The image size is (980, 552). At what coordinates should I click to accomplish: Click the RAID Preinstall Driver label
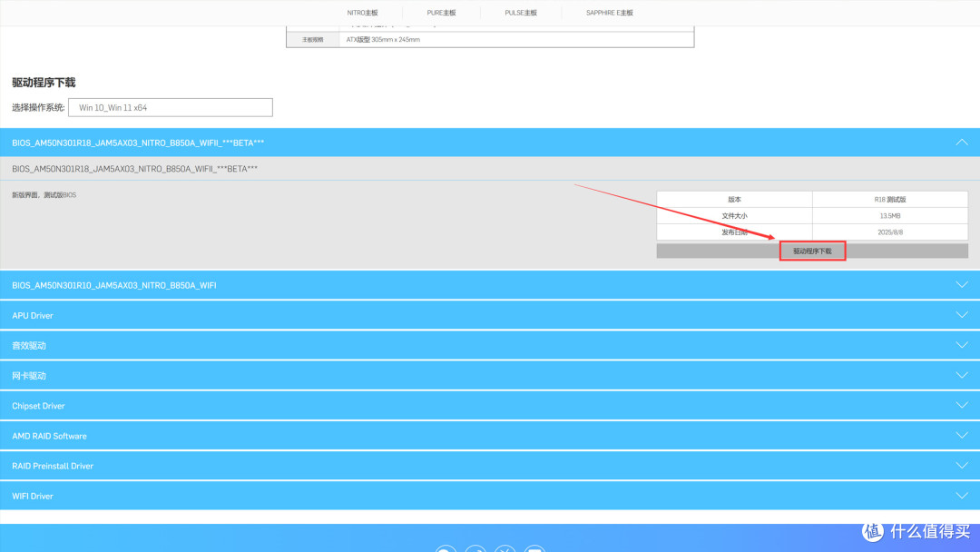tap(53, 466)
